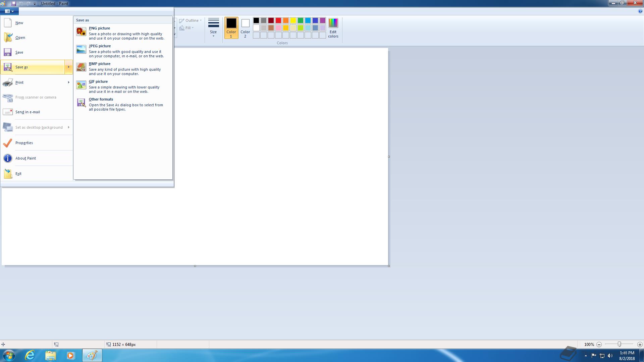The width and height of the screenshot is (644, 362).
Task: Open Properties from the file menu
Action: tap(37, 143)
